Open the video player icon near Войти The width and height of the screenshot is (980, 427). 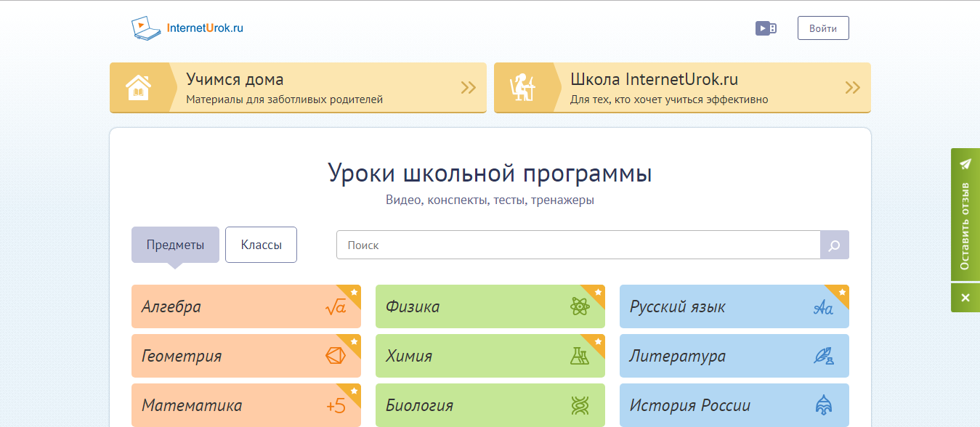click(766, 28)
